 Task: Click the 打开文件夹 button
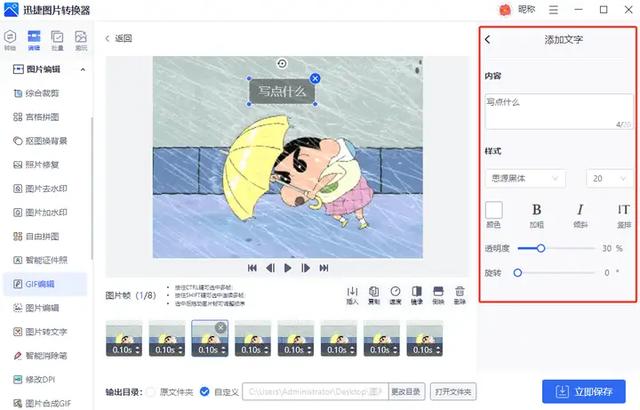click(x=453, y=392)
